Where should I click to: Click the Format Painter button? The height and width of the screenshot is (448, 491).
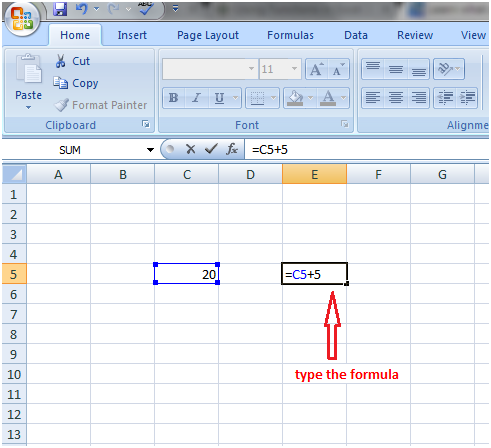[101, 105]
